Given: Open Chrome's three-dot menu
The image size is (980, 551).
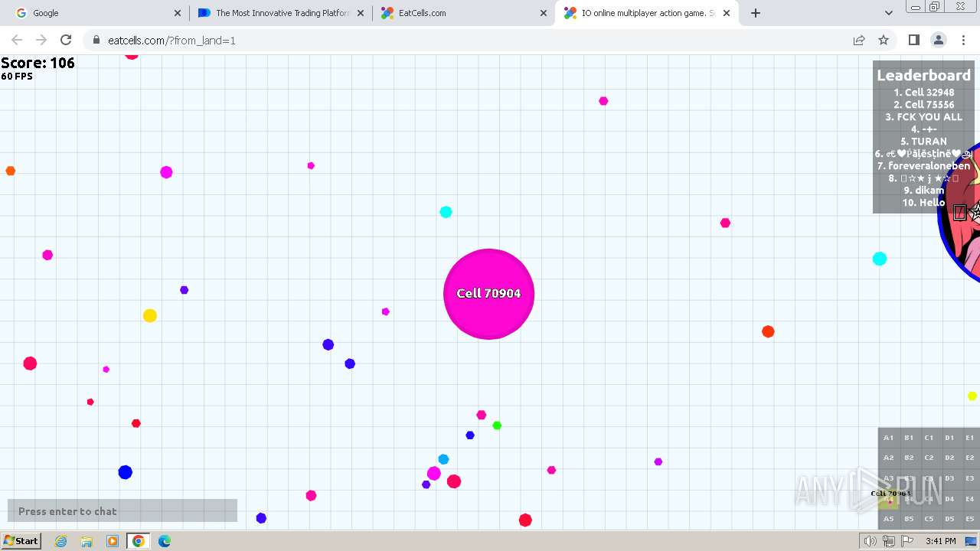Looking at the screenshot, I should click(x=963, y=40).
